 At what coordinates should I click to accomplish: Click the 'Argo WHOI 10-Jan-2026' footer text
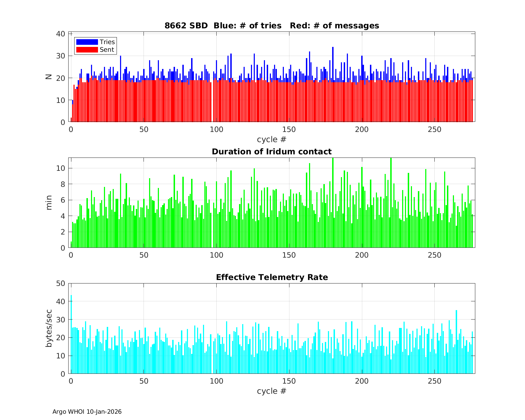(87, 412)
